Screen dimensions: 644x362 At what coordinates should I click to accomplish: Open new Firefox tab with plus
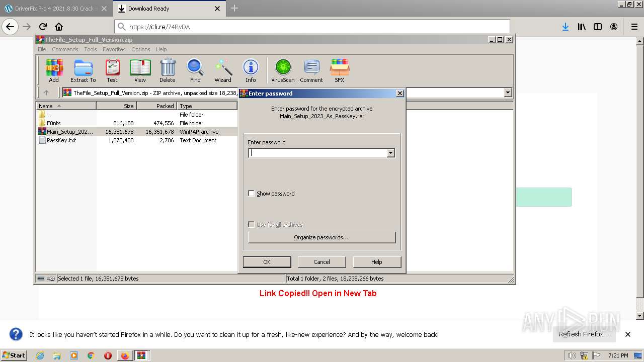(234, 8)
